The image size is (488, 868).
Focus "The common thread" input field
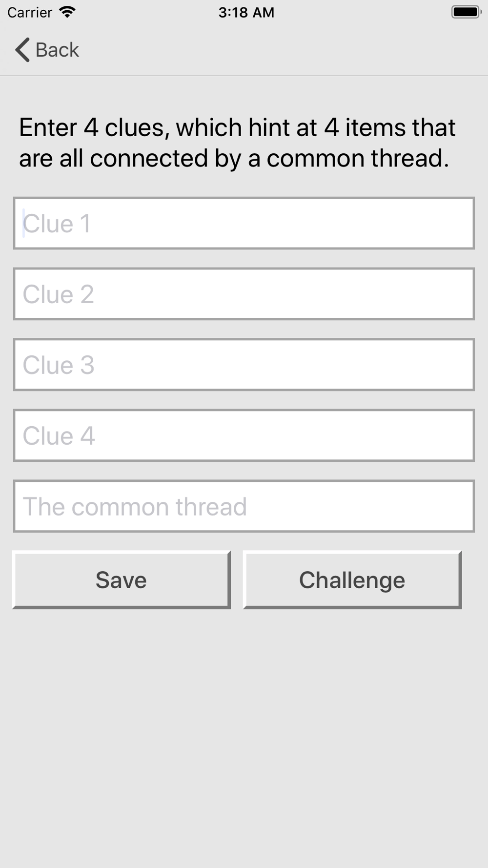tap(244, 506)
